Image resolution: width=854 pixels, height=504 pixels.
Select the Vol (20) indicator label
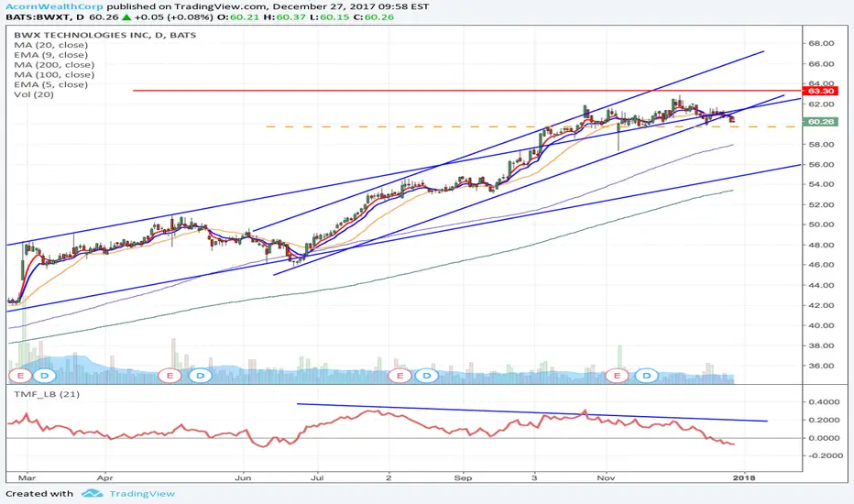[x=34, y=94]
